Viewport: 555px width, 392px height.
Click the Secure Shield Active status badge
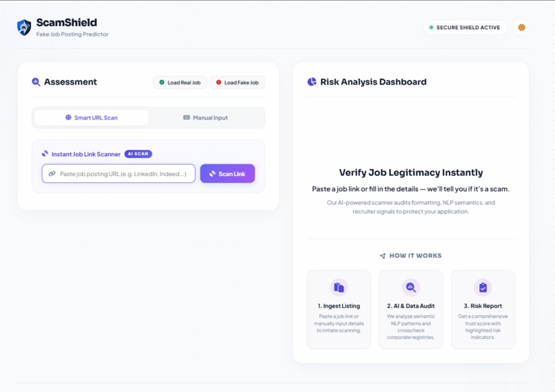point(464,28)
